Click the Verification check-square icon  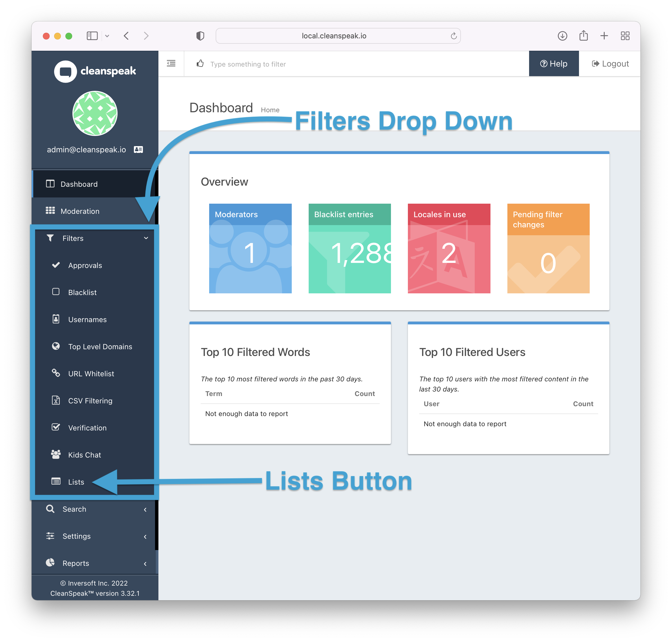(x=56, y=427)
